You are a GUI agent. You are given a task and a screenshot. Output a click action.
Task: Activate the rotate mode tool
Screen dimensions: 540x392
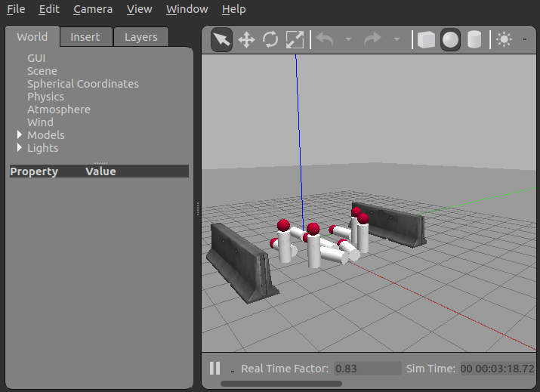[270, 39]
